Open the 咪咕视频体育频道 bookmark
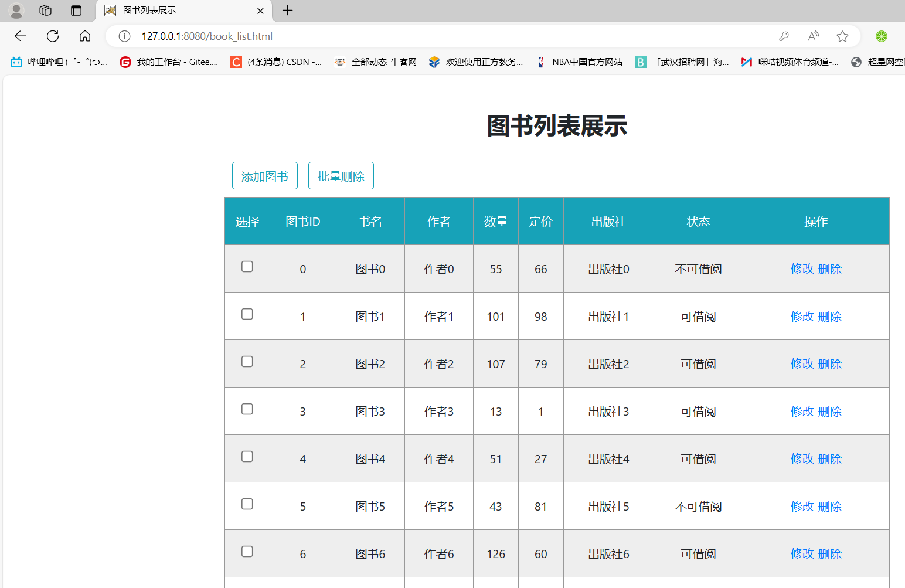This screenshot has width=905, height=588. click(790, 62)
